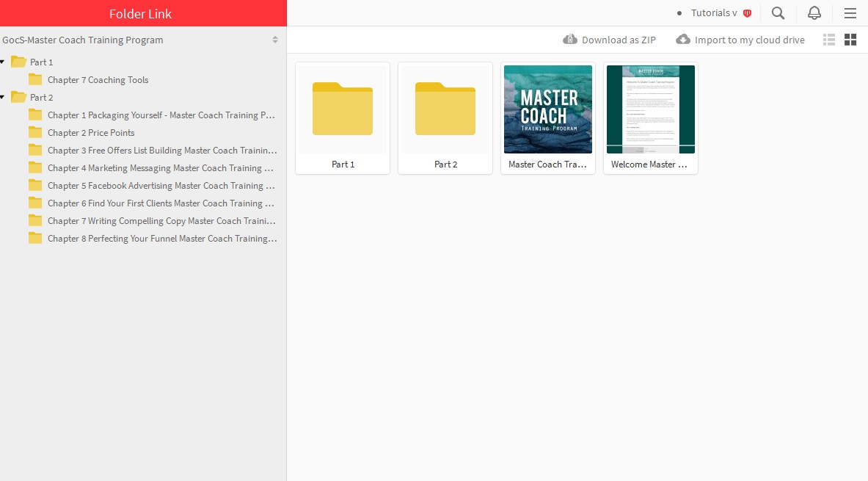
Task: Click GocS-Master Coach Training Program title
Action: pyautogui.click(x=82, y=40)
